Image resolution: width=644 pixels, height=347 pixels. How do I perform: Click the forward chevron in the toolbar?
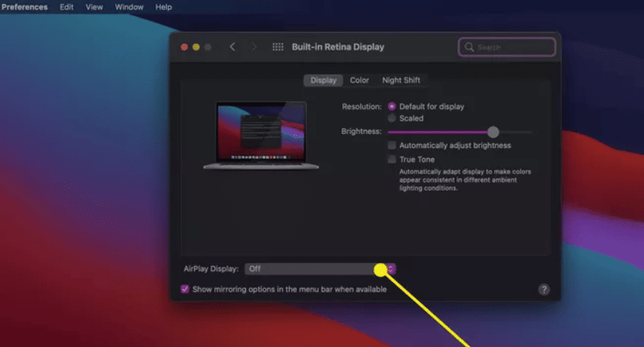tap(253, 47)
